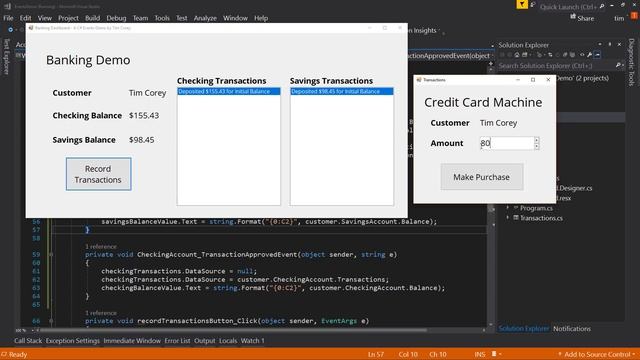Decrement the Amount spinner down arrow
Viewport: 640px width, 360px height.
[x=536, y=146]
